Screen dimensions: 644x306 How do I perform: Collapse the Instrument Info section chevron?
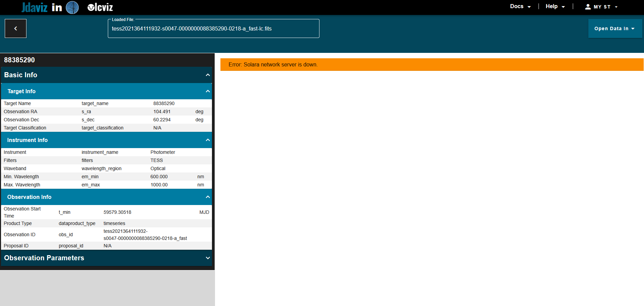point(208,140)
